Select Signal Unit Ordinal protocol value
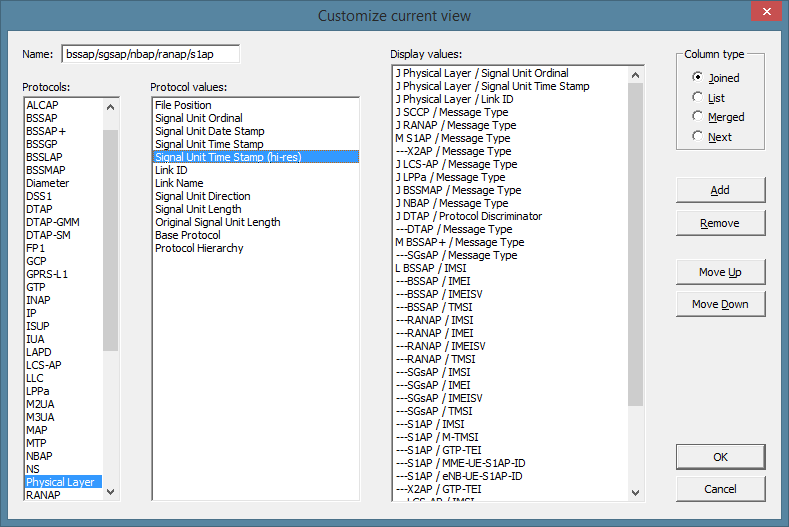789x527 pixels. pos(256,118)
